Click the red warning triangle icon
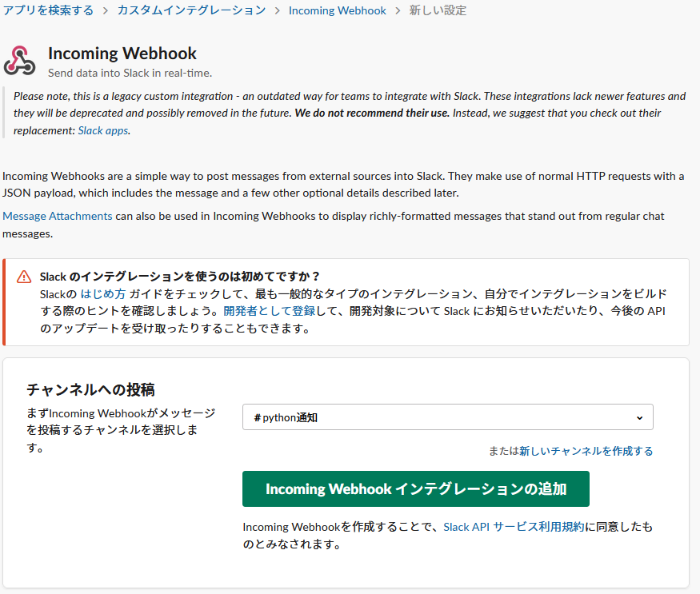The height and width of the screenshot is (594, 700). 24,277
